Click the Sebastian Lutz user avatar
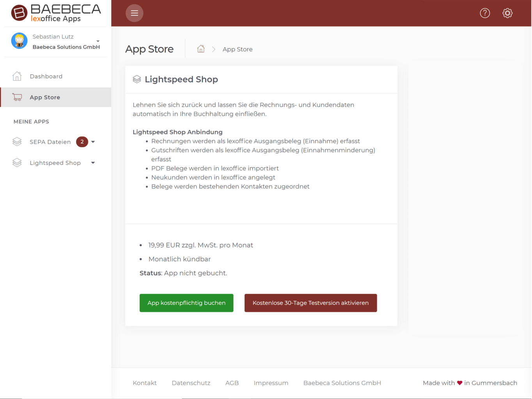Viewport: 532px width, 399px height. coord(19,41)
